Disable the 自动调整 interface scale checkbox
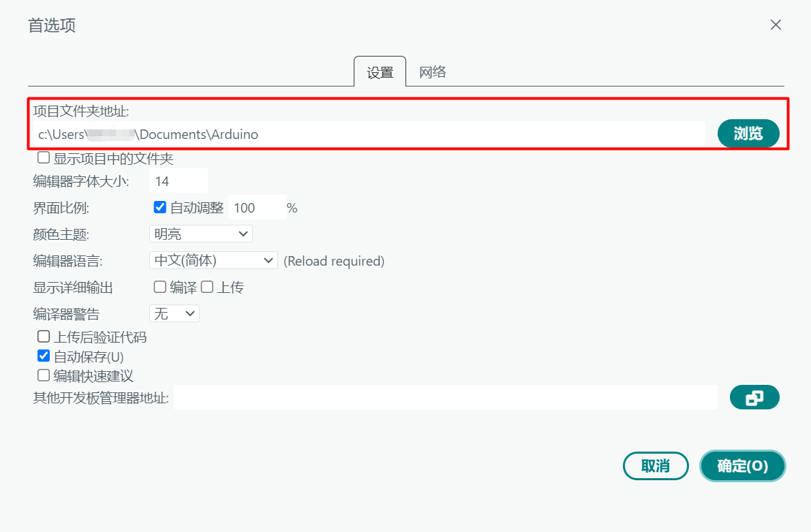811x532 pixels. (160, 207)
